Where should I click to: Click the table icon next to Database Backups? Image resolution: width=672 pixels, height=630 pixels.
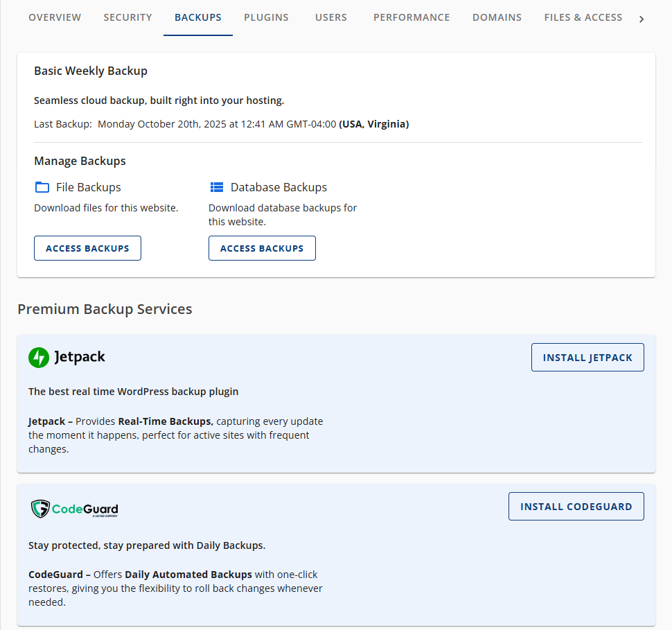pyautogui.click(x=215, y=186)
